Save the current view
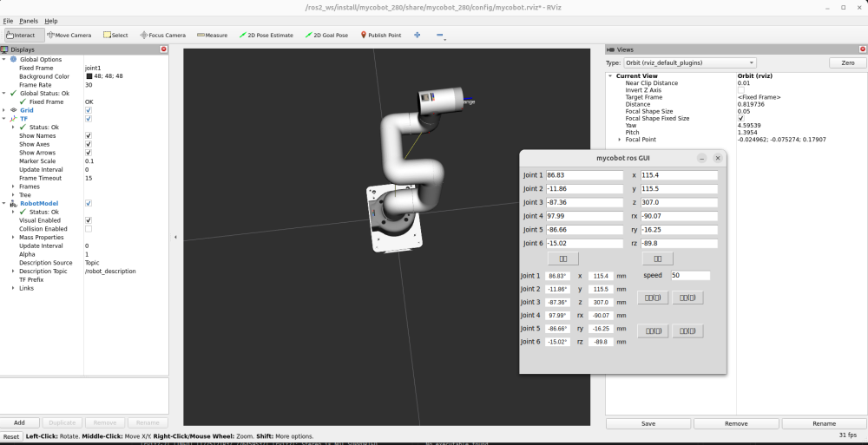The width and height of the screenshot is (868, 445). click(x=648, y=423)
